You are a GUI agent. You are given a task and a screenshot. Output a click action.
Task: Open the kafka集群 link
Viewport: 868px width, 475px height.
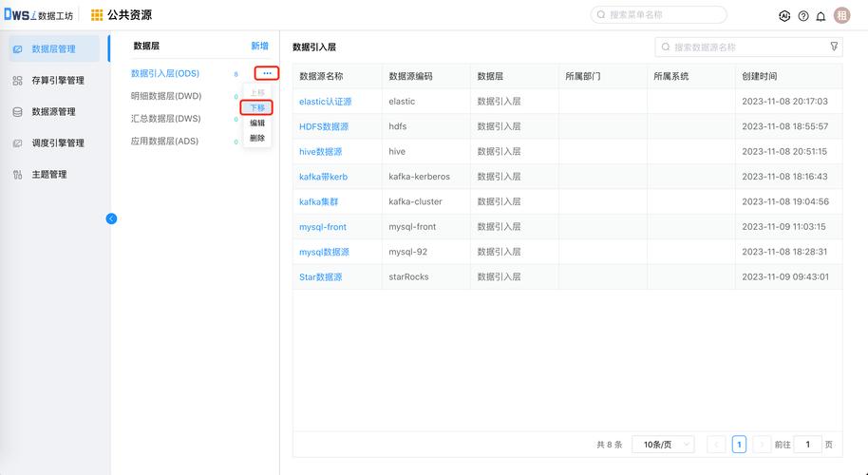pos(318,201)
